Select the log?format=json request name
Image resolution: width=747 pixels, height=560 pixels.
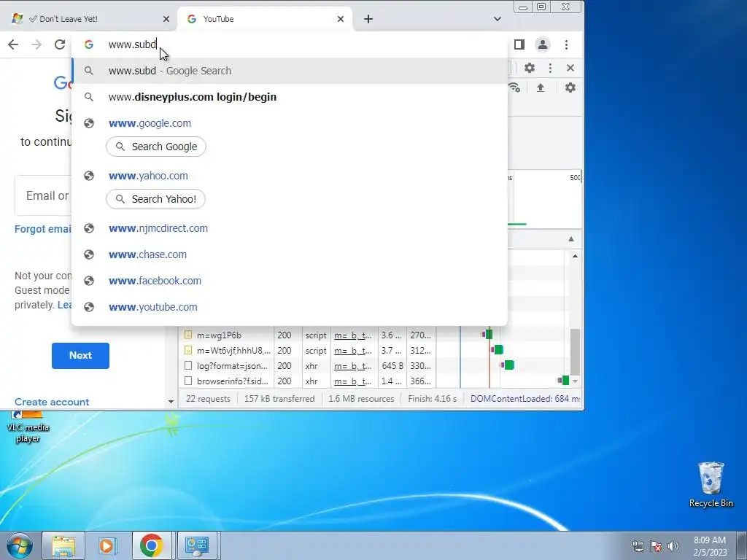coord(232,366)
